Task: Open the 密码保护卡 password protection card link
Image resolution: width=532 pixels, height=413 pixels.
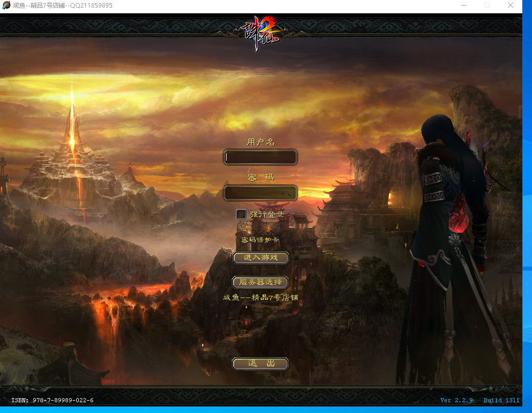Action: [x=260, y=240]
